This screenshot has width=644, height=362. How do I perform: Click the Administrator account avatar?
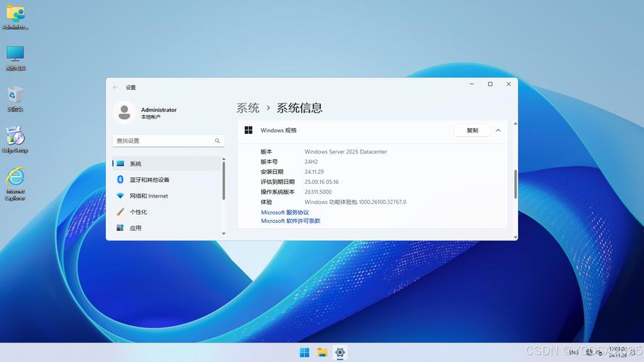[124, 112]
